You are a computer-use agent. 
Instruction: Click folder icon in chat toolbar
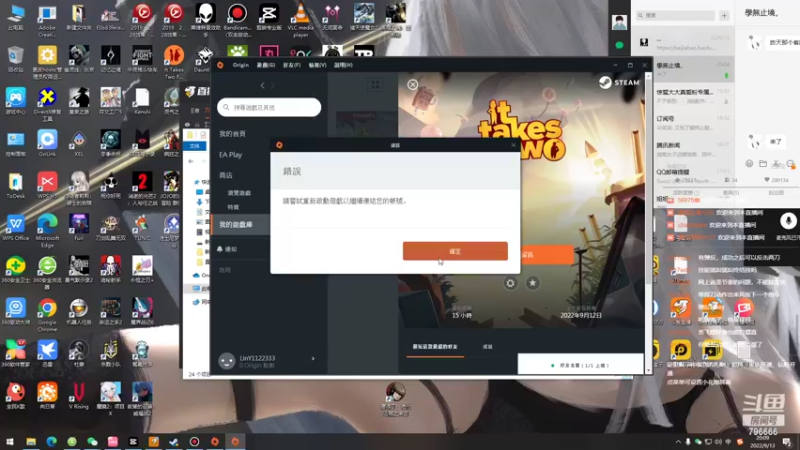point(763,163)
